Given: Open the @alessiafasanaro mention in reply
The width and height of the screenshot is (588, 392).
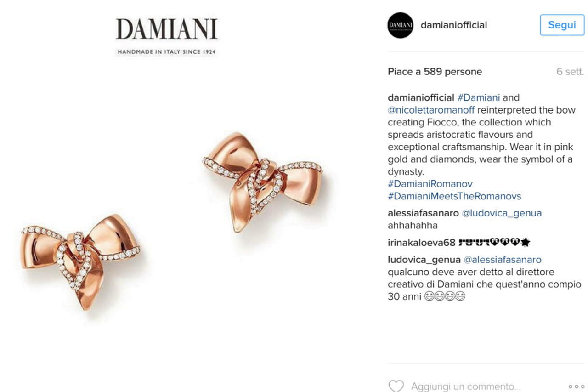Looking at the screenshot, I should [503, 260].
